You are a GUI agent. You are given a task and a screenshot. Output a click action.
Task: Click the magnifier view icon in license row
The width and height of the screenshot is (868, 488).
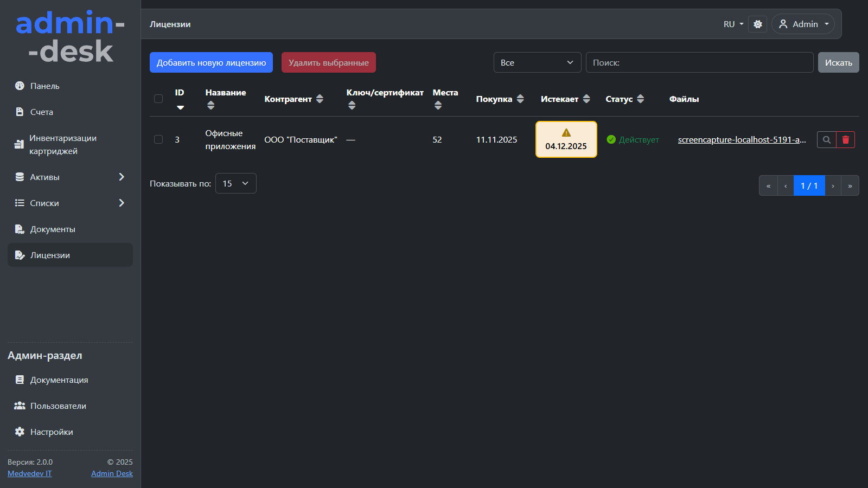pyautogui.click(x=826, y=140)
